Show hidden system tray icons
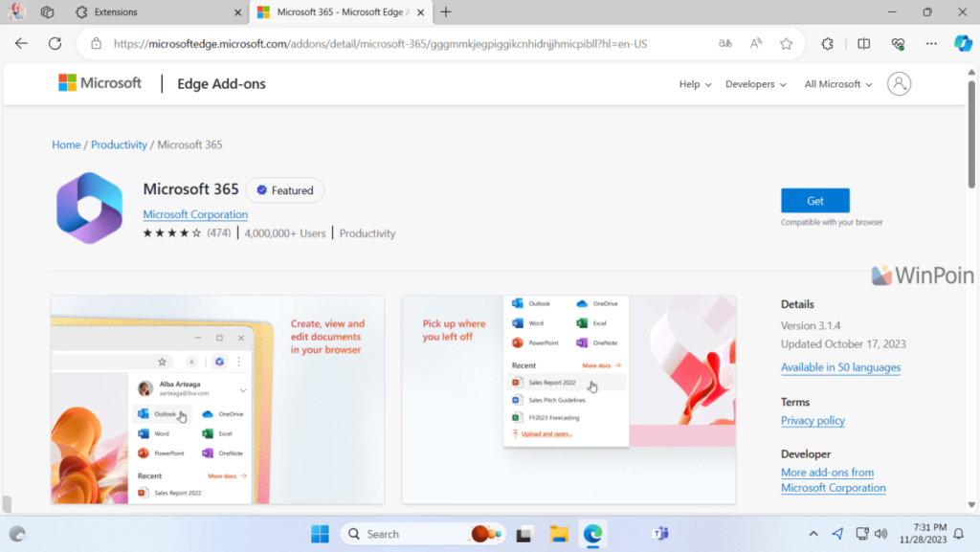Image resolution: width=980 pixels, height=552 pixels. pos(813,534)
